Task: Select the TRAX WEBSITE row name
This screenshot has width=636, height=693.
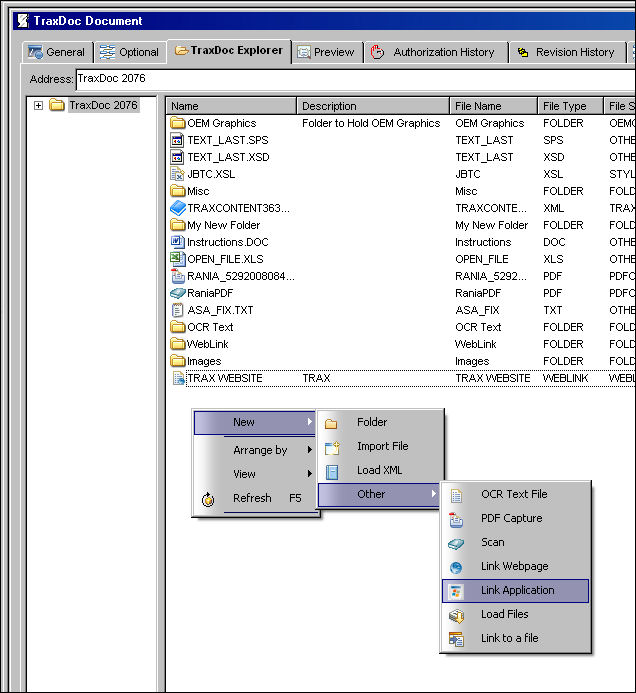Action: [225, 378]
